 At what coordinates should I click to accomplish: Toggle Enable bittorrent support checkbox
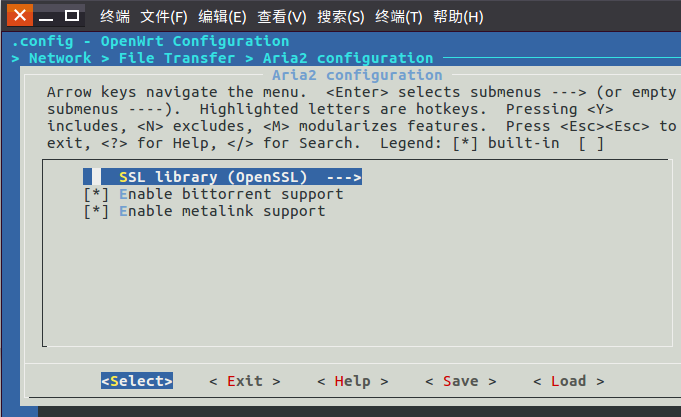[x=96, y=194]
